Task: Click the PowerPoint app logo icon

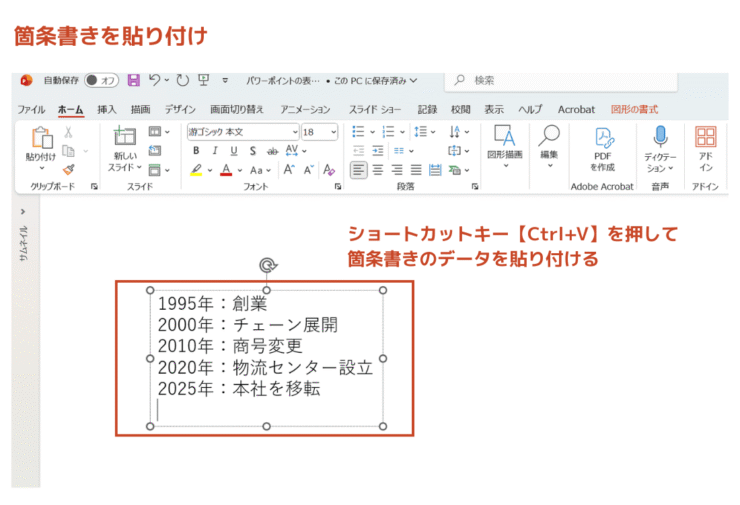Action: click(x=26, y=80)
